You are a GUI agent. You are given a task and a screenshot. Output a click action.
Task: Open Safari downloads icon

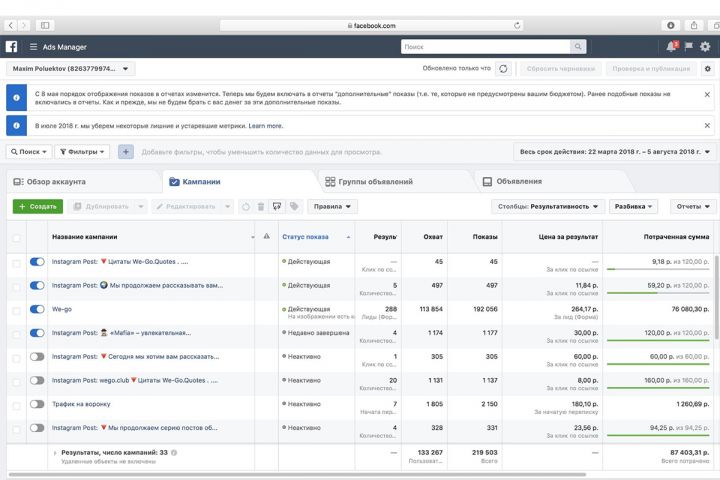(x=671, y=25)
